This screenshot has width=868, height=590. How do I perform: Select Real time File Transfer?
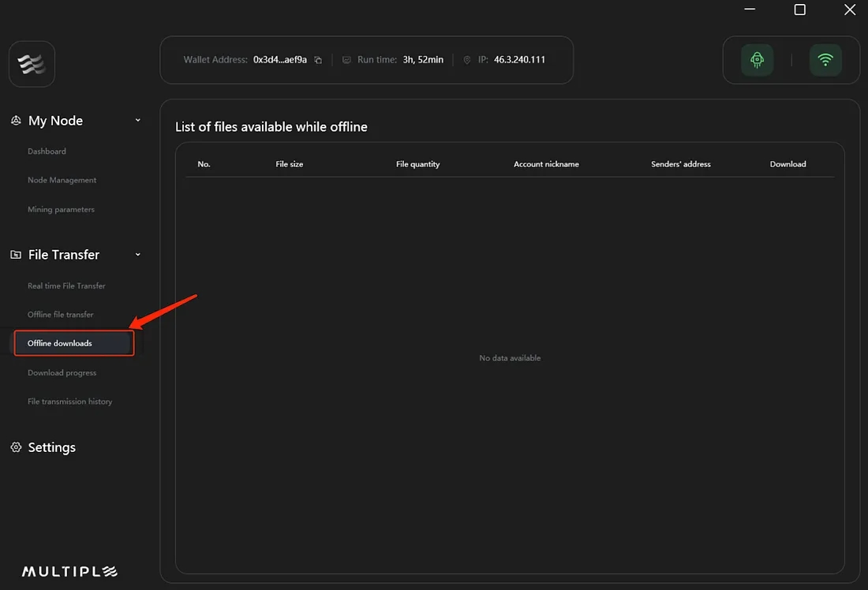click(66, 286)
